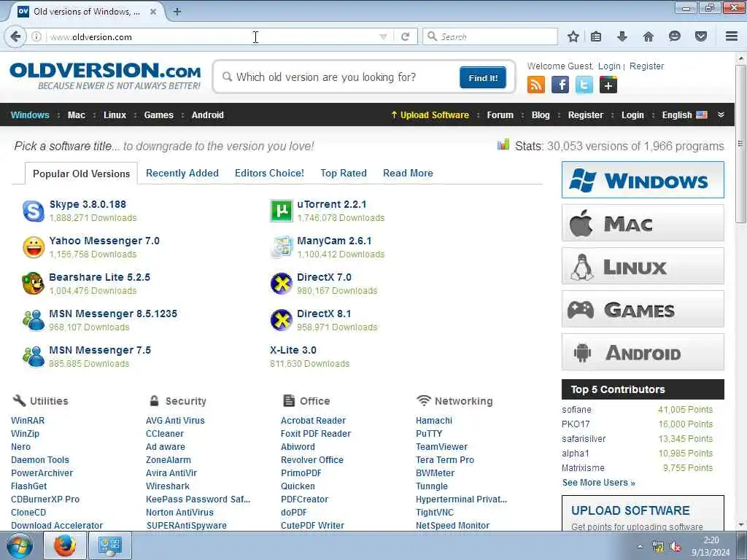Open the TeamViewer link
The width and height of the screenshot is (747, 560).
pos(441,447)
